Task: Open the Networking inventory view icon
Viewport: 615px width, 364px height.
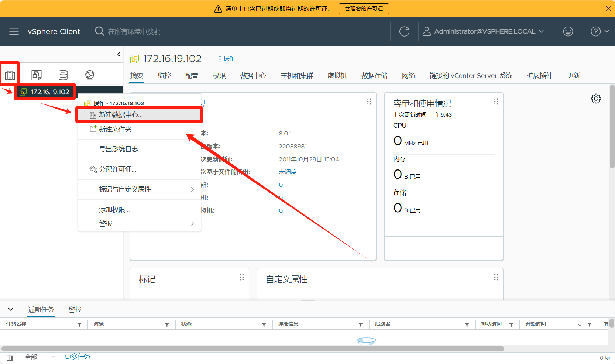Action: coord(90,75)
